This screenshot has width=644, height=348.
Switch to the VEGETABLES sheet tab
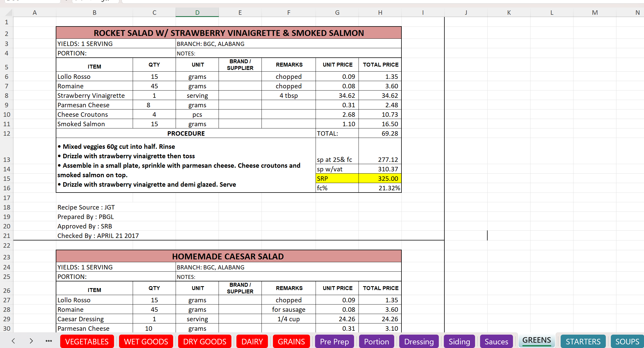pyautogui.click(x=87, y=342)
